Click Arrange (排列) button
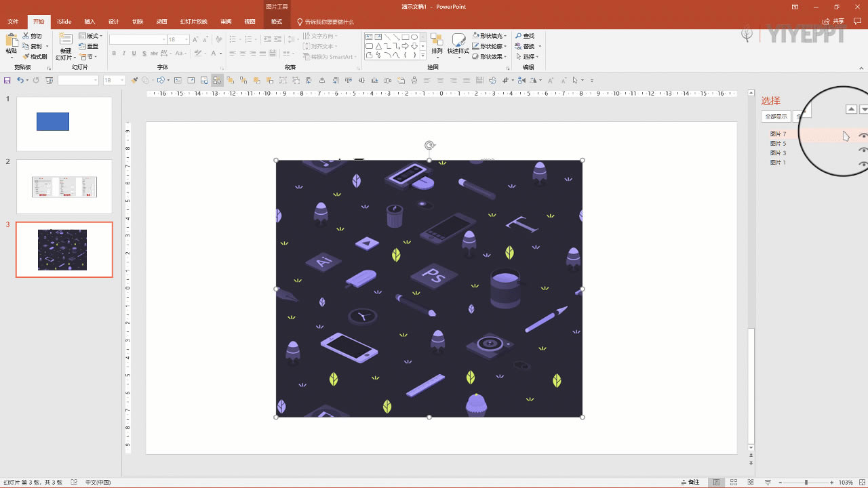The image size is (868, 488). 437,45
